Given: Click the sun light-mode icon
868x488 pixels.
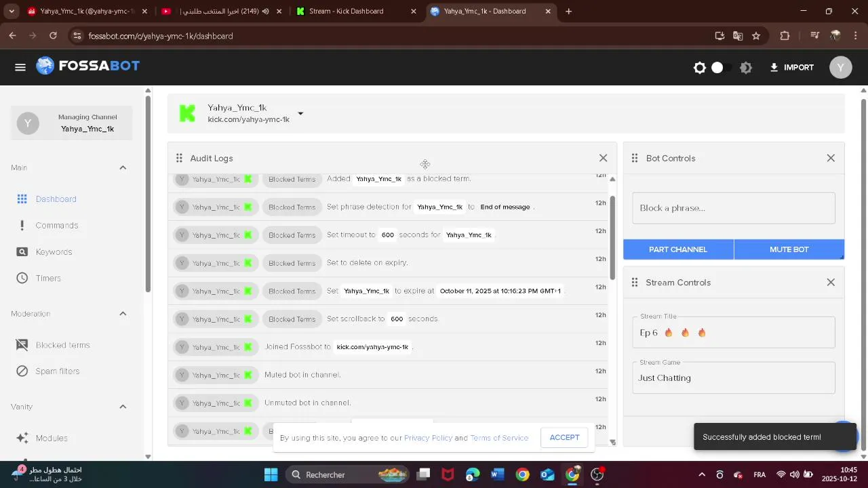Looking at the screenshot, I should [700, 68].
